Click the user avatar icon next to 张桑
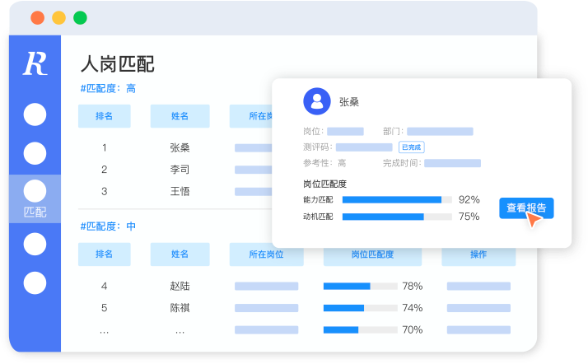 coord(317,101)
